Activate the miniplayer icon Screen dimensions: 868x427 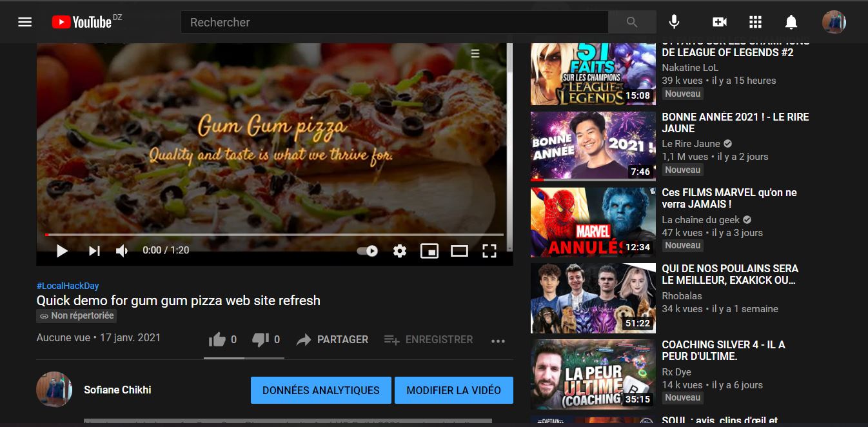tap(429, 251)
